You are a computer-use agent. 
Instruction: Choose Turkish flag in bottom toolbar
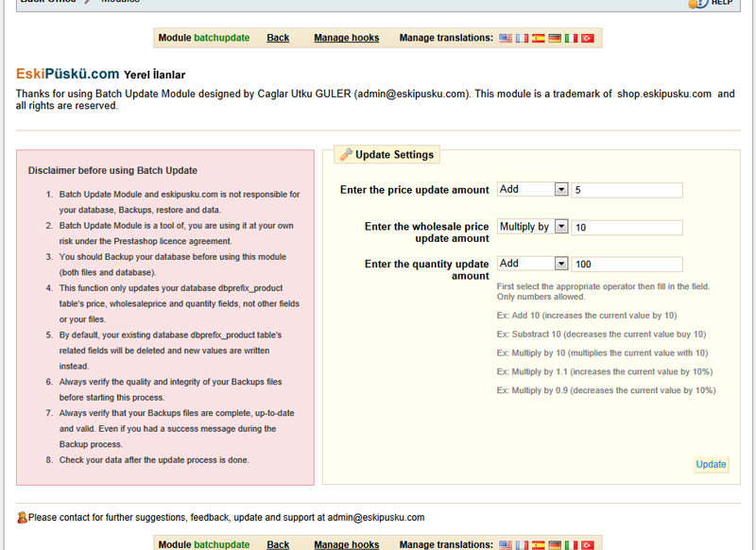587,545
